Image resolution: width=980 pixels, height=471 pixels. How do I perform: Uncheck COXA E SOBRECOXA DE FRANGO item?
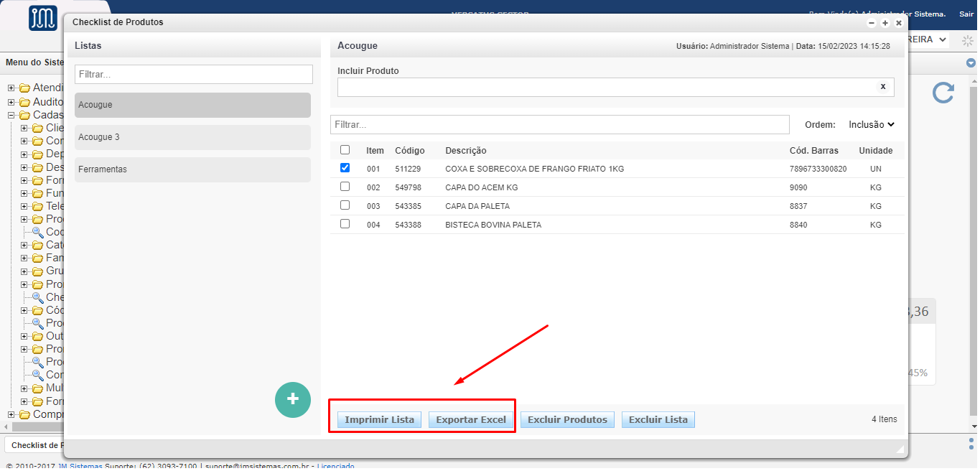tap(345, 168)
